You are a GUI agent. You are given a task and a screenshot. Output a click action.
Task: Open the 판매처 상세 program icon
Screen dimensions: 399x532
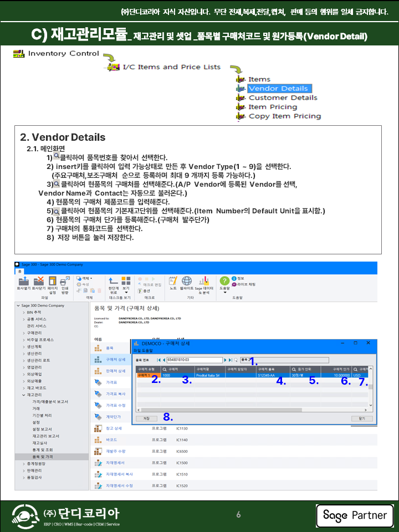point(98,371)
